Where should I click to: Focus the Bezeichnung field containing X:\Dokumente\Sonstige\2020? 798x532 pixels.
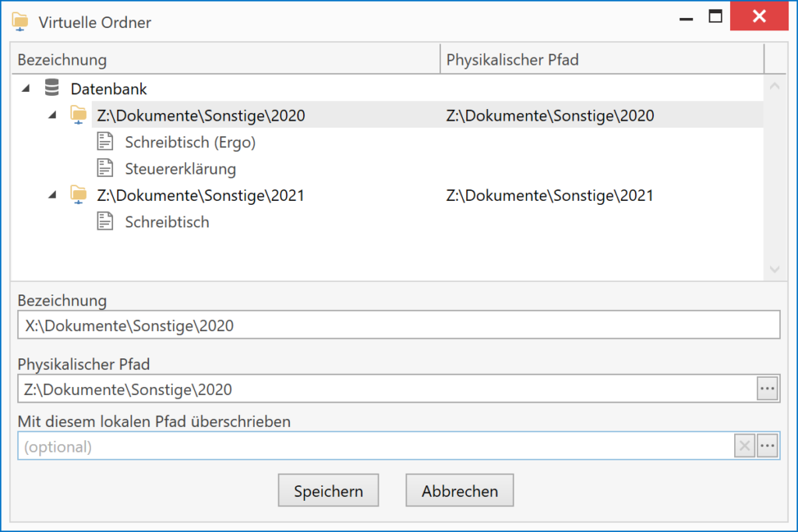[398, 325]
